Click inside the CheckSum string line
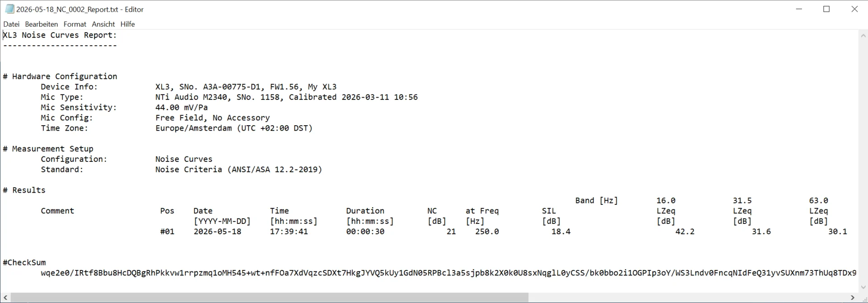Viewport: 868px width, 303px height. point(448,273)
